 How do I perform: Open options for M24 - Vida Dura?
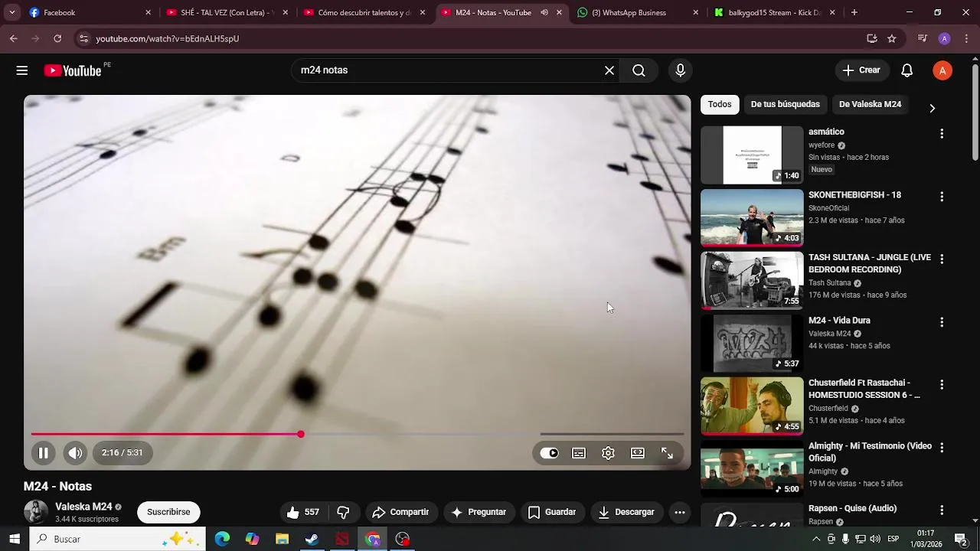coord(942,322)
